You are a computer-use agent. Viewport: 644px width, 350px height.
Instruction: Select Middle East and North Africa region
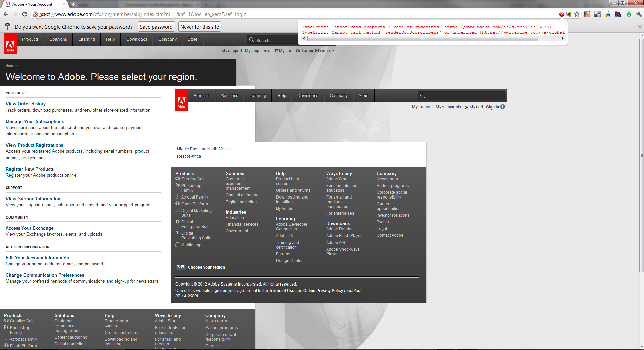203,149
